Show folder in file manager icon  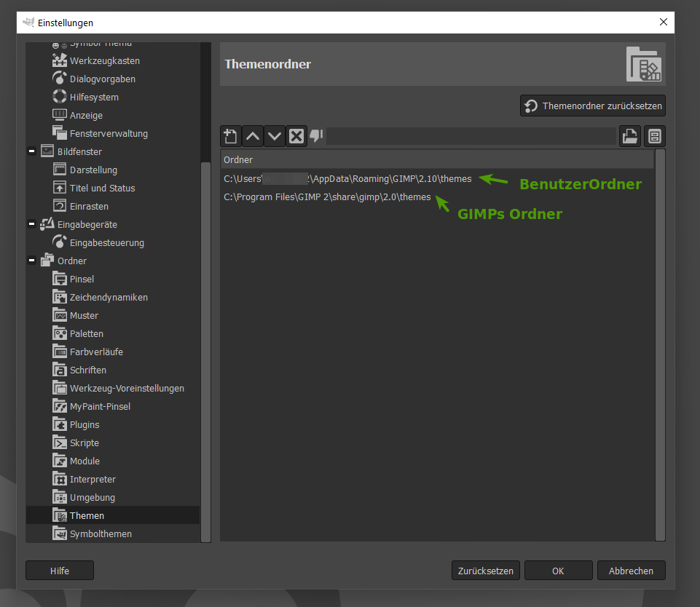654,136
